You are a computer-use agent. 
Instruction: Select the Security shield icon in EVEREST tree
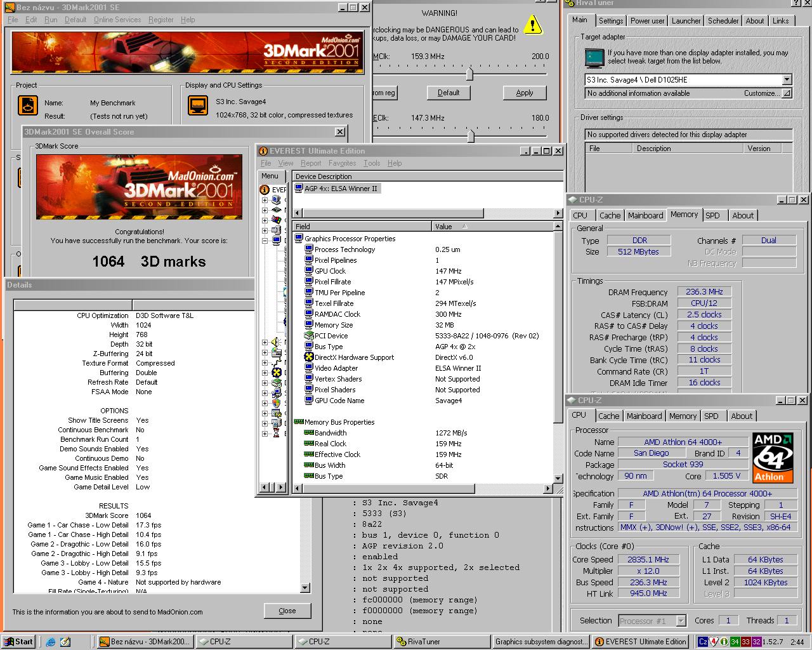tap(277, 403)
